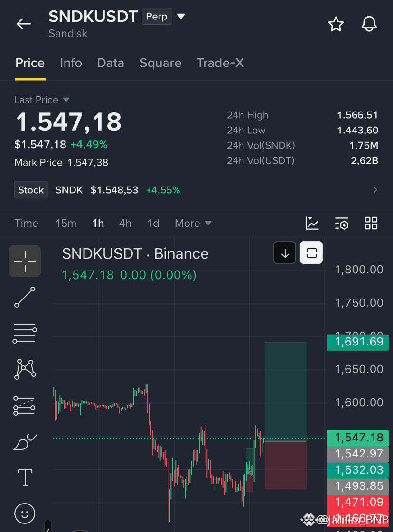393x532 pixels.
Task: Tap the 24h Vol(SNDK) value 1,75M
Action: (364, 145)
